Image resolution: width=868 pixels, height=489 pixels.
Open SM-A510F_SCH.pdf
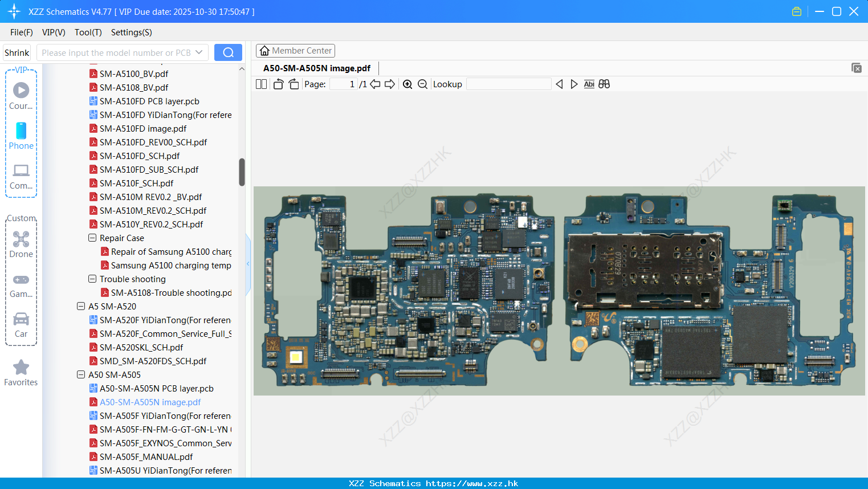136,183
